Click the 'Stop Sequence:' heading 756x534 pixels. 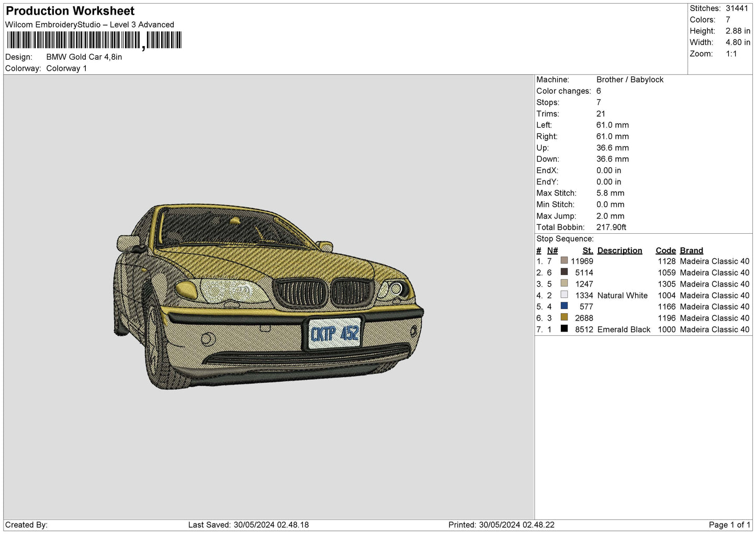coord(565,239)
